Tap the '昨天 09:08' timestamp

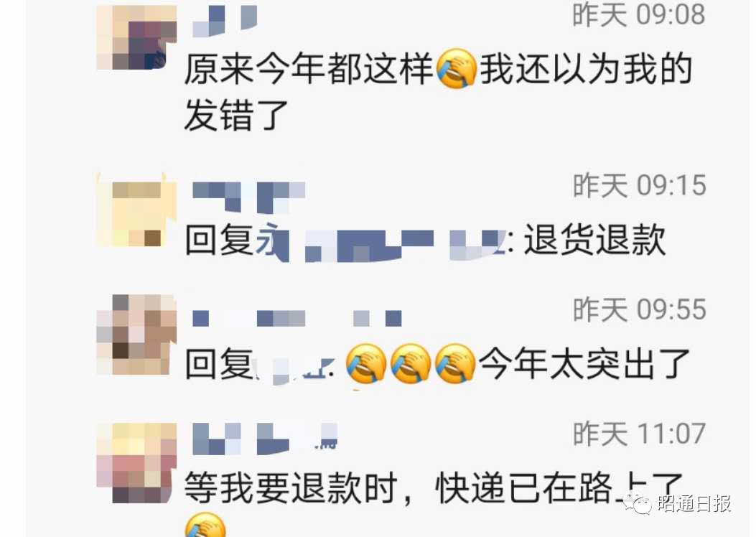(x=639, y=14)
